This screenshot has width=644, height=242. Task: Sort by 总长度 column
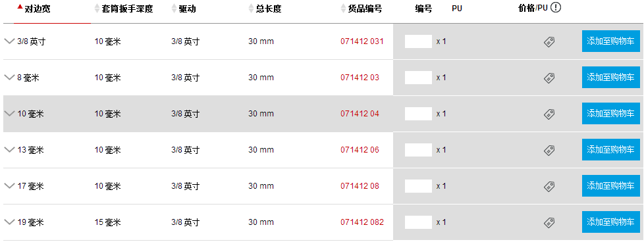pyautogui.click(x=265, y=9)
